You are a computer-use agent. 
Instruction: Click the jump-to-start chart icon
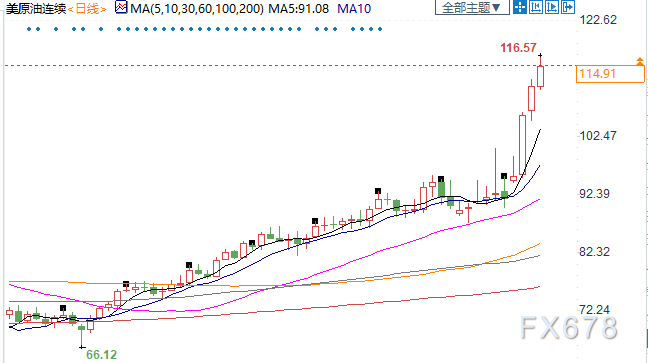(536, 7)
